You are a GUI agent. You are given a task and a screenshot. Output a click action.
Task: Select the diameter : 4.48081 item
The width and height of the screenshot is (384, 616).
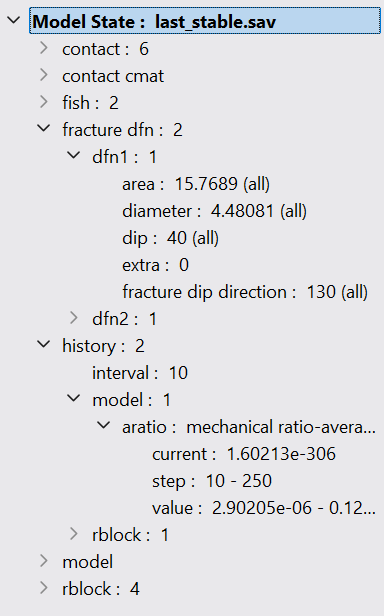[x=214, y=211]
